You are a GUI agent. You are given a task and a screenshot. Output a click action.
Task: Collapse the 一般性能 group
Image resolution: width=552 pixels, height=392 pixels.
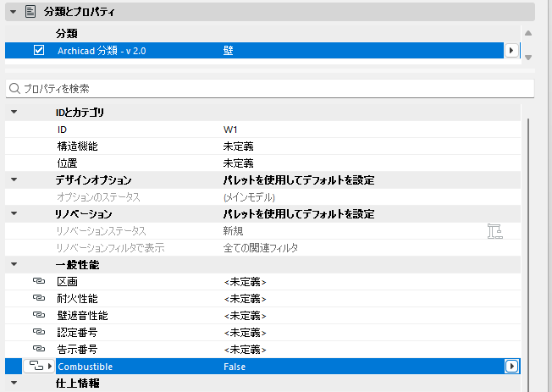click(x=14, y=264)
